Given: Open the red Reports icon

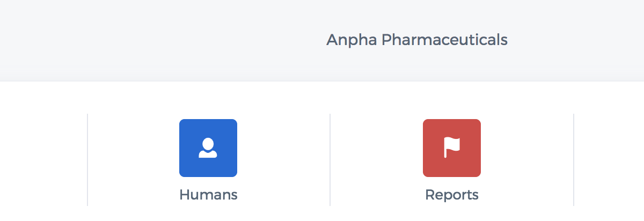Looking at the screenshot, I should coord(452,148).
